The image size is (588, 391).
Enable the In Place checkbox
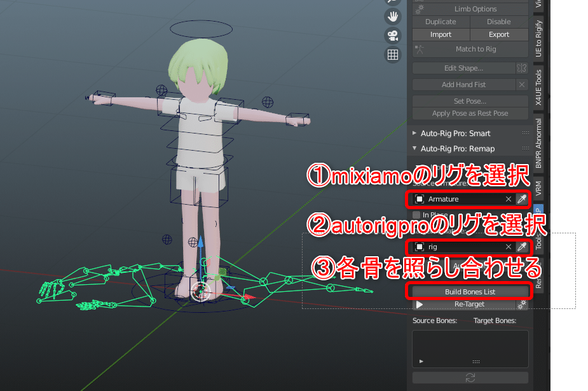click(417, 214)
